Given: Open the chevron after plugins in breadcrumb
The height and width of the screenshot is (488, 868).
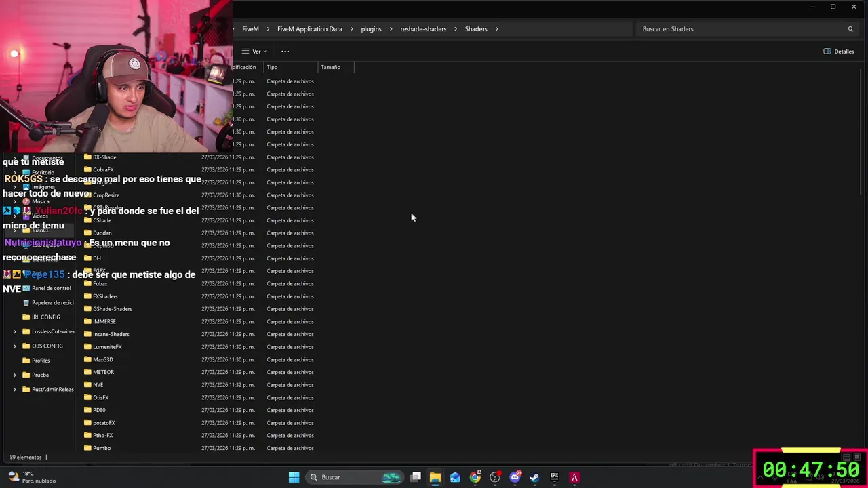Looking at the screenshot, I should click(391, 29).
